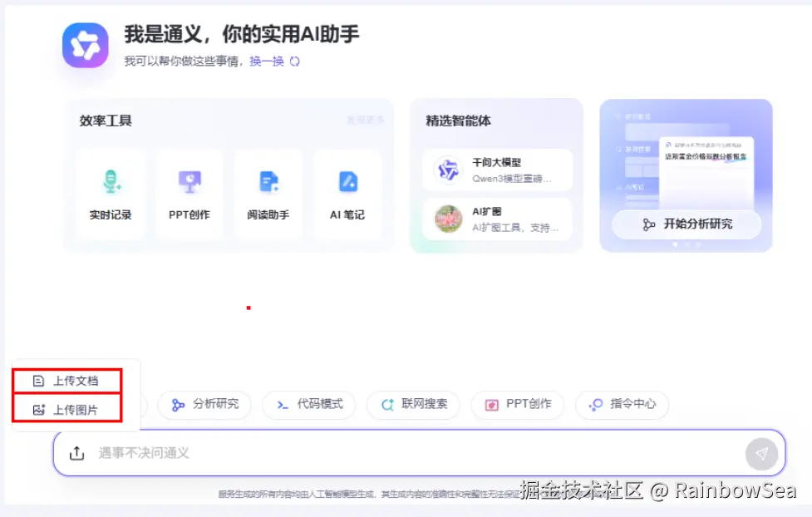Click the 指令中心 chip icon
Screen dimensions: 812x517
pyautogui.click(x=596, y=405)
